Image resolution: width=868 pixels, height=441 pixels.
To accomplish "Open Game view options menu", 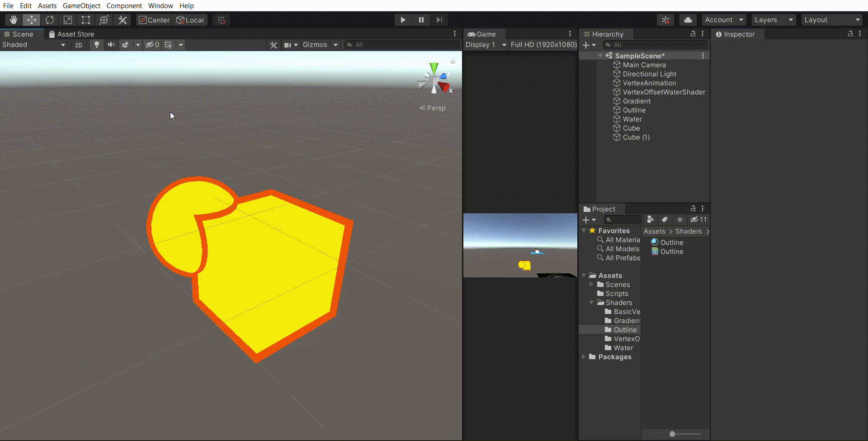I will point(570,34).
